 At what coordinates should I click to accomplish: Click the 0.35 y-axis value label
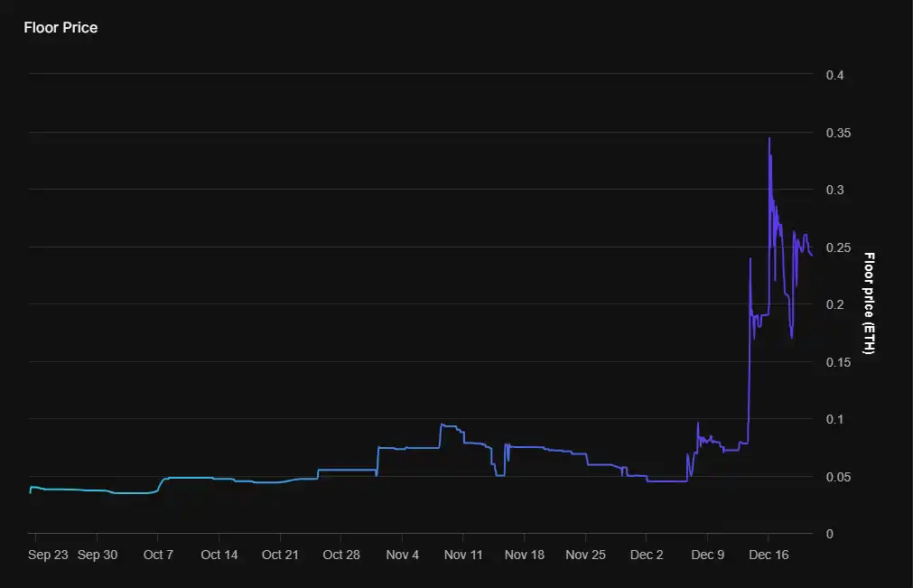tap(838, 133)
